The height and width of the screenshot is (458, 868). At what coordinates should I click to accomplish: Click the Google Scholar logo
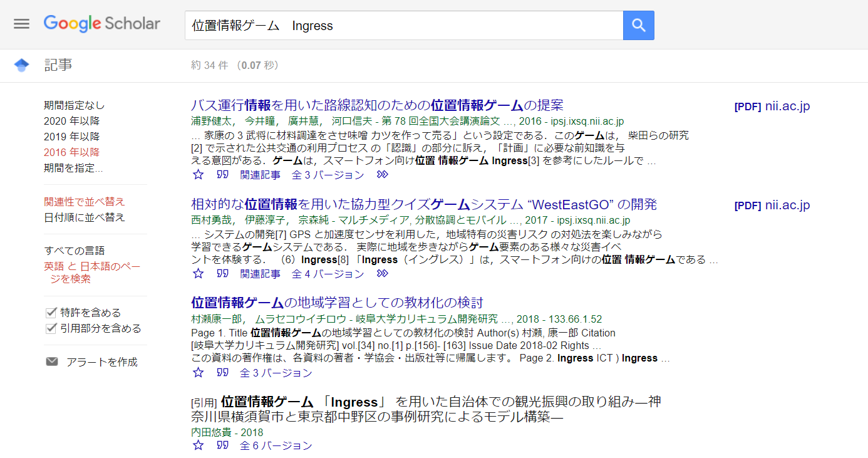(102, 24)
